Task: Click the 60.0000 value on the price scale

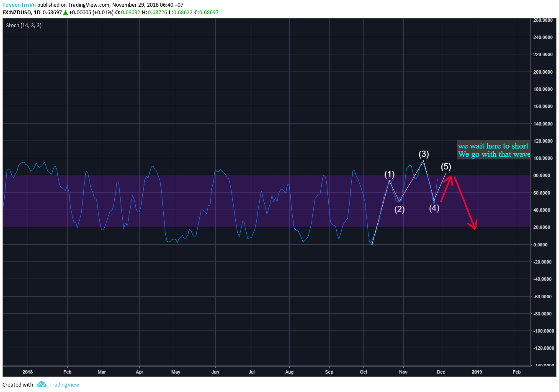Action: 542,193
